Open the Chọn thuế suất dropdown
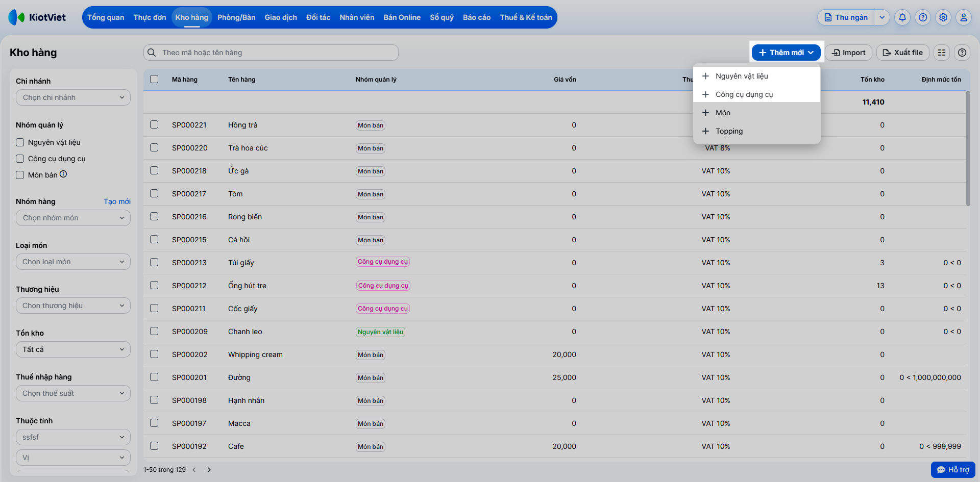980x482 pixels. click(73, 393)
